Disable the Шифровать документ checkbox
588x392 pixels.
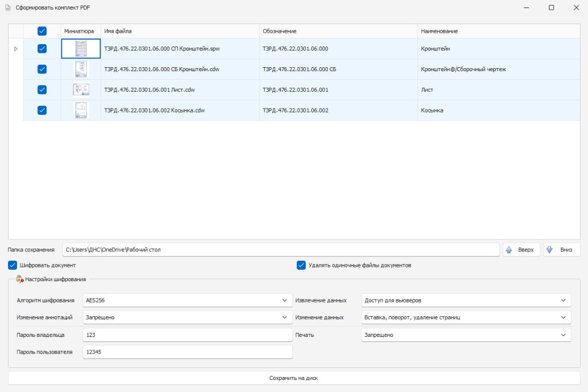point(13,265)
